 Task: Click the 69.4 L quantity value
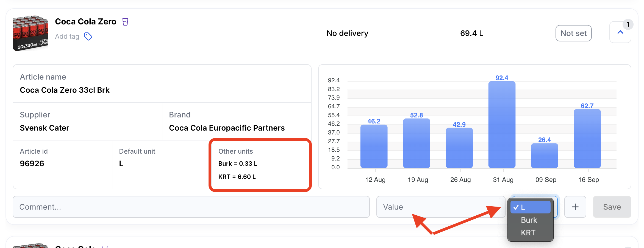tap(471, 33)
